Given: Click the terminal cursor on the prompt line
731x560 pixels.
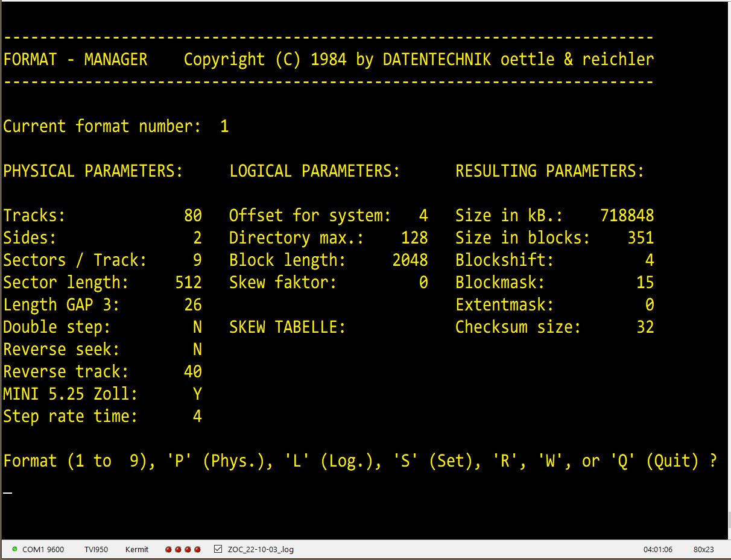Looking at the screenshot, I should click(x=8, y=492).
